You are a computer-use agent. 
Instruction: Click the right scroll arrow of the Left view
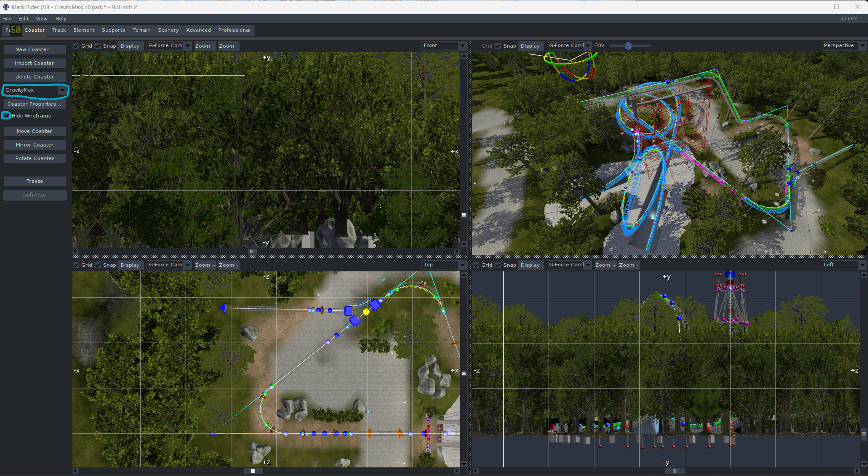point(857,471)
